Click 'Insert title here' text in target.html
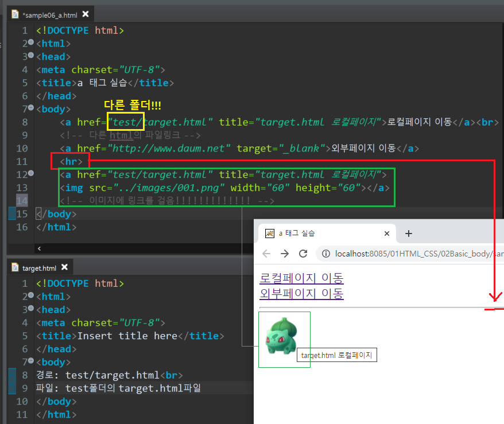Image resolution: width=504 pixels, height=424 pixels. pos(127,336)
